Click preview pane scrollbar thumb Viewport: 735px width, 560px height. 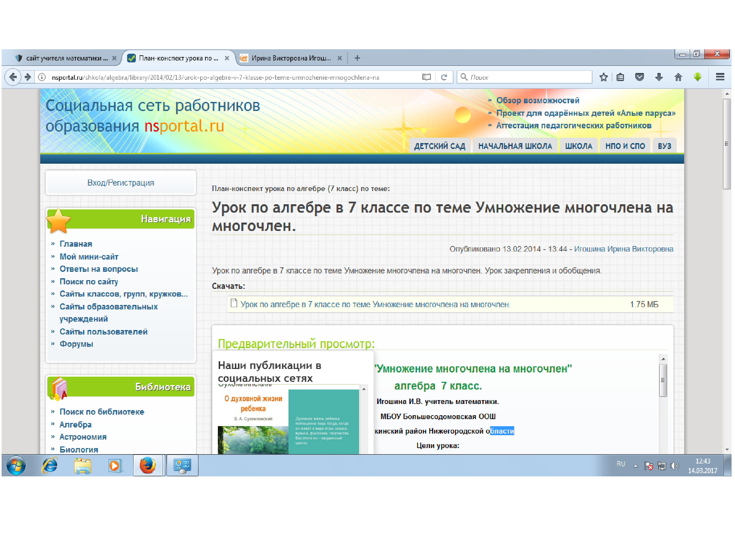coord(663,381)
